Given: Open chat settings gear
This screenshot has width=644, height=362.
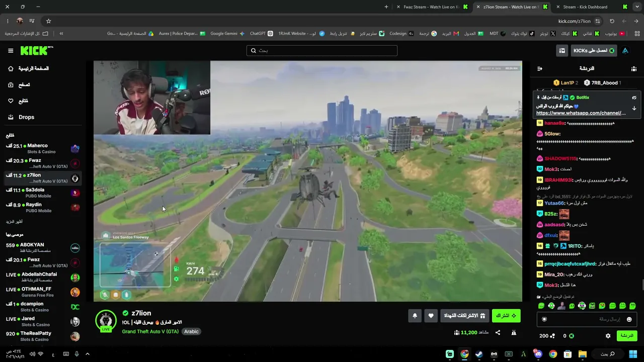Looking at the screenshot, I should [x=608, y=336].
